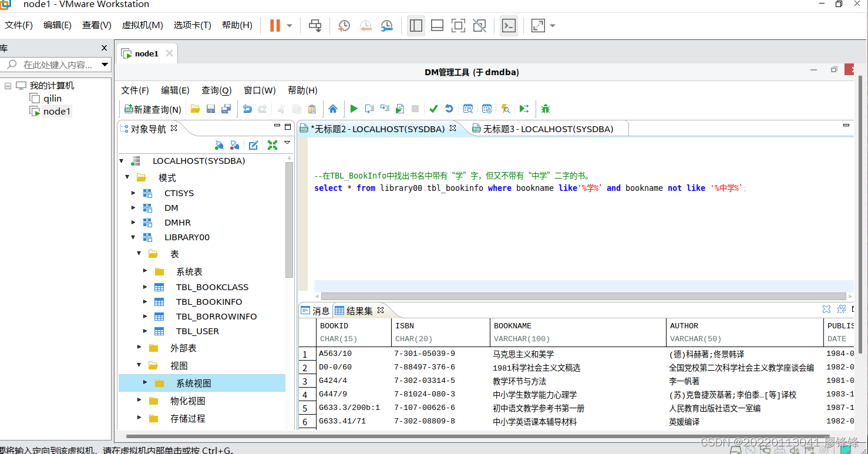Click the open file folder icon in DM toolbar
This screenshot has height=454, width=868.
click(196, 109)
